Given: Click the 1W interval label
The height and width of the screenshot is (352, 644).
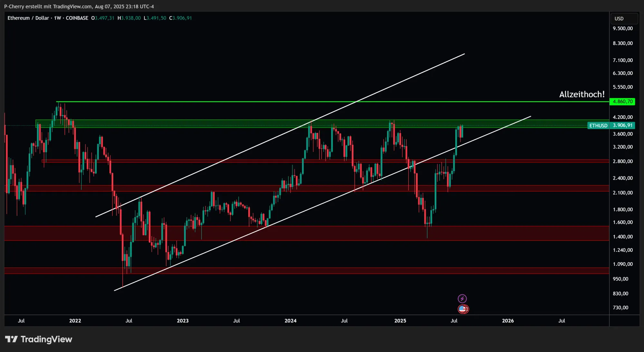Looking at the screenshot, I should (x=58, y=18).
